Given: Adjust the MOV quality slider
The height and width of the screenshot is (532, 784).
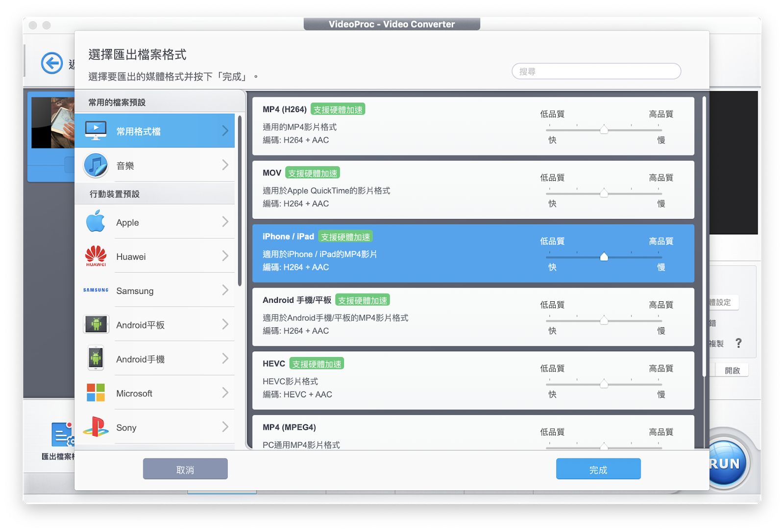Looking at the screenshot, I should click(604, 193).
